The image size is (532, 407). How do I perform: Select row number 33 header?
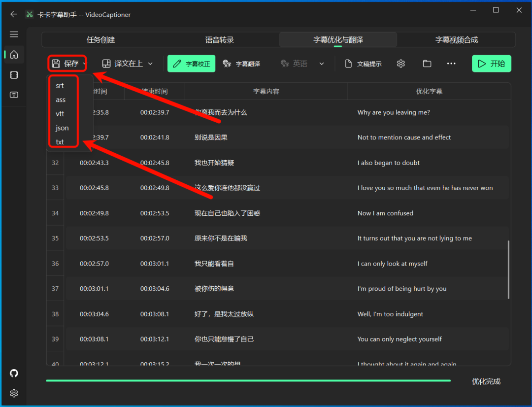click(x=55, y=188)
